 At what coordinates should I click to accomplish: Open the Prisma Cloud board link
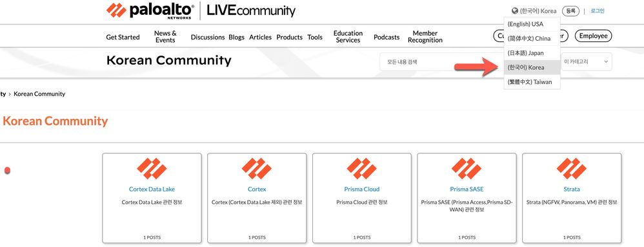tap(362, 189)
